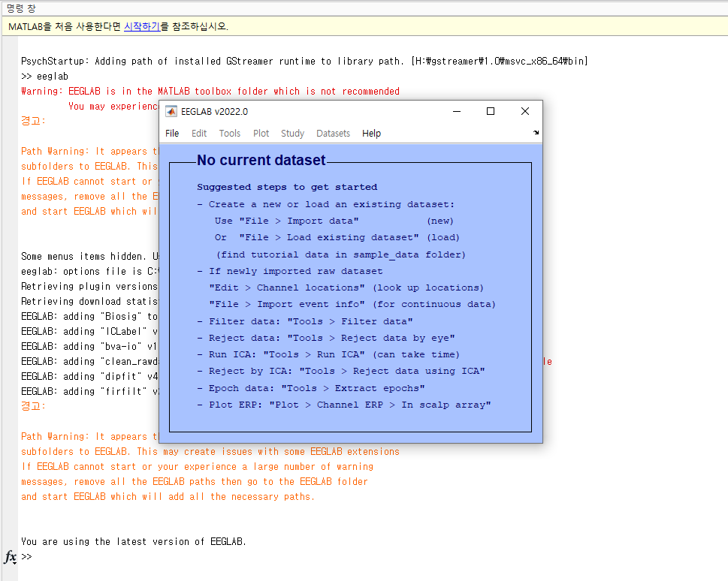Image resolution: width=728 pixels, height=581 pixels.
Task: Click the dock arrow icon in EEGLAB menu bar
Action: [x=536, y=133]
